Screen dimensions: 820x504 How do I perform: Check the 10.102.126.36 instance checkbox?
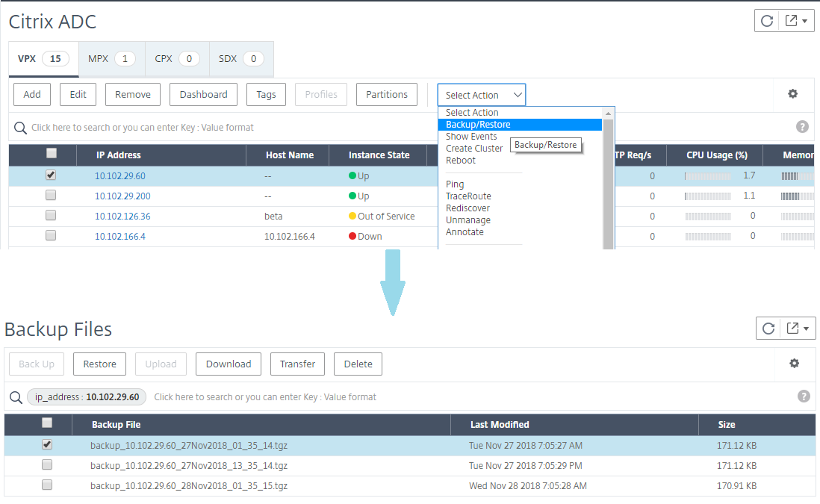click(x=51, y=215)
